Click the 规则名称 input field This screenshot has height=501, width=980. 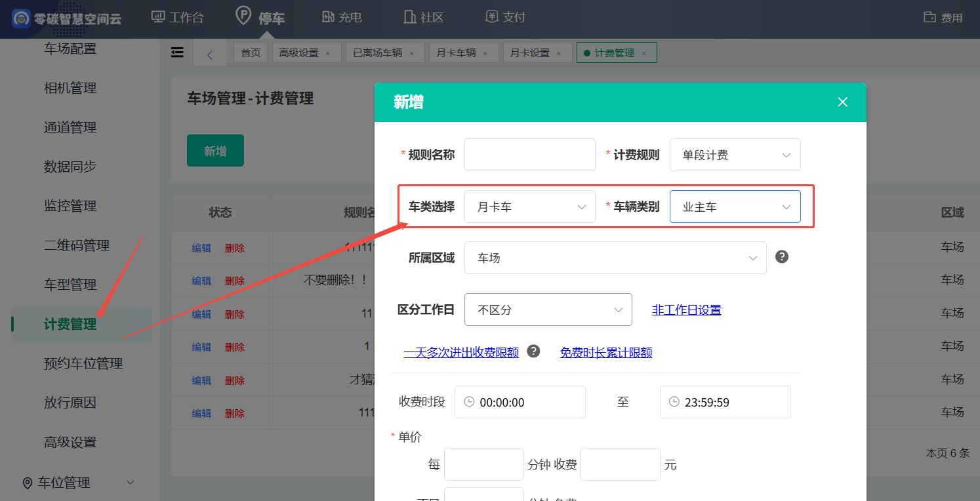coord(530,155)
